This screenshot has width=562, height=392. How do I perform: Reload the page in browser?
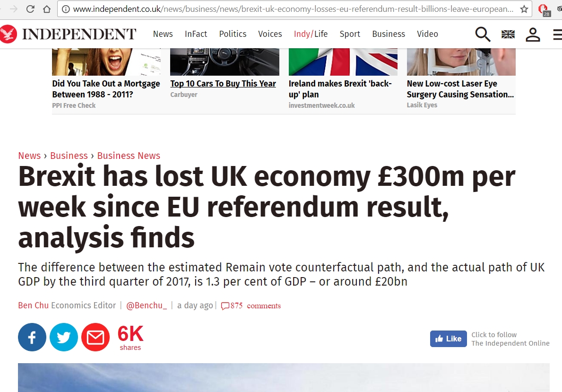pos(30,9)
